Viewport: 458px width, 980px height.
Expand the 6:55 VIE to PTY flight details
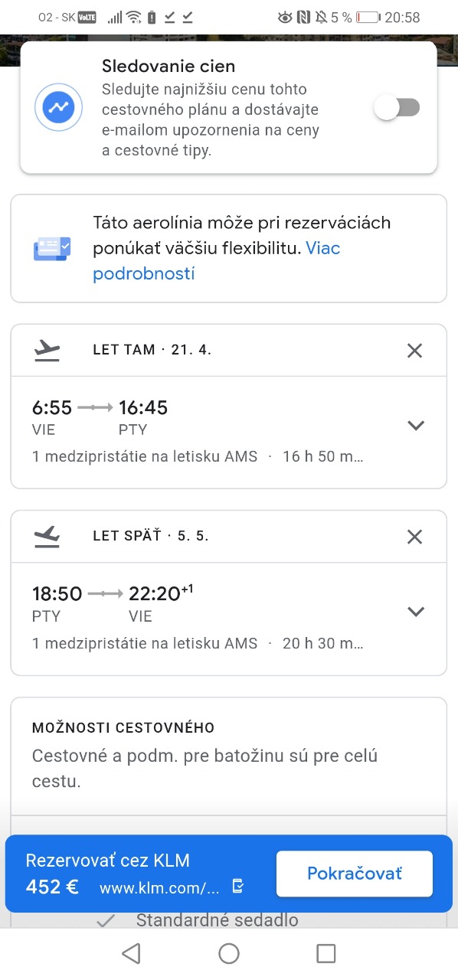(415, 426)
